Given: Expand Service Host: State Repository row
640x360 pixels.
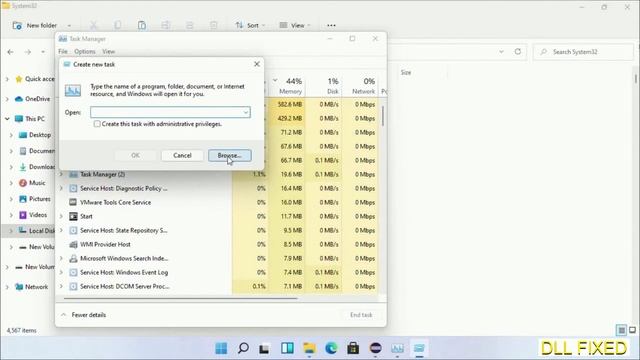Looking at the screenshot, I should pyautogui.click(x=61, y=230).
